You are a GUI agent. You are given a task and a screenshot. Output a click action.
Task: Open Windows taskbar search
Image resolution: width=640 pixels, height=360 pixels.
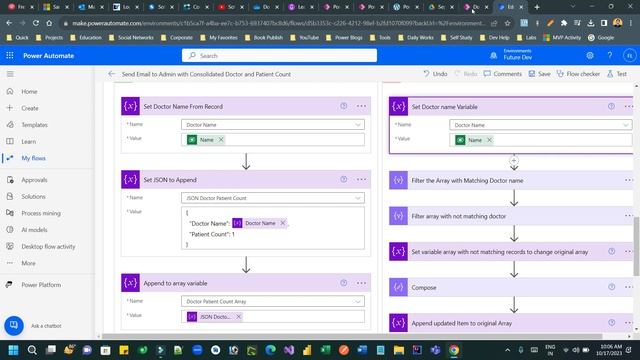click(32, 350)
